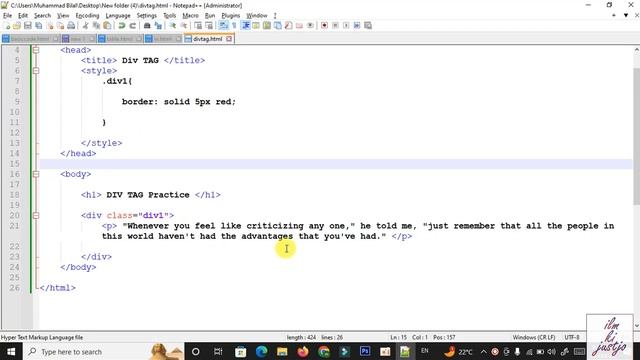Viewport: 640px width, 360px height.
Task: Undo the last edit with the green arrow
Action: [122, 26]
